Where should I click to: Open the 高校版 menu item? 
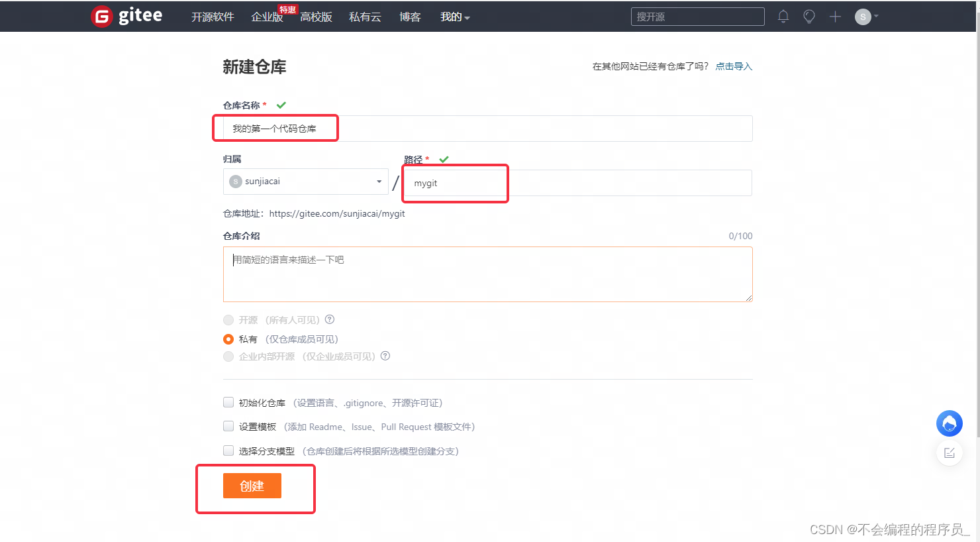316,17
